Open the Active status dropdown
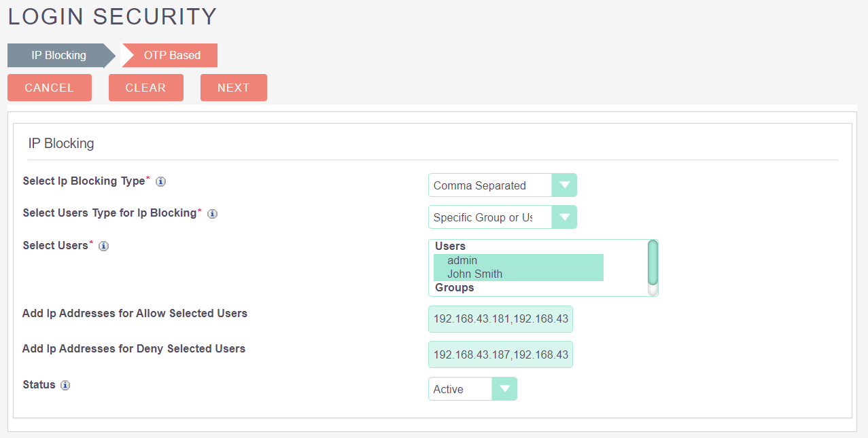Image resolution: width=868 pixels, height=438 pixels. [472, 389]
